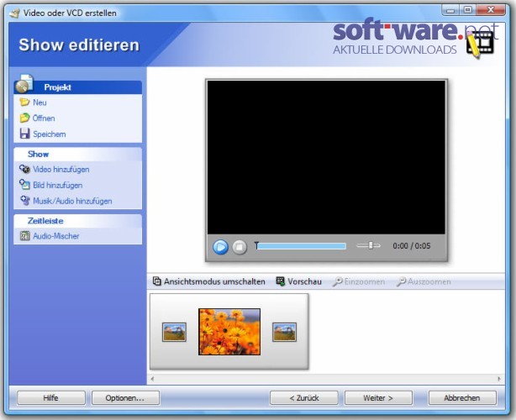Click the Auszoomen magnifier icon

click(401, 282)
